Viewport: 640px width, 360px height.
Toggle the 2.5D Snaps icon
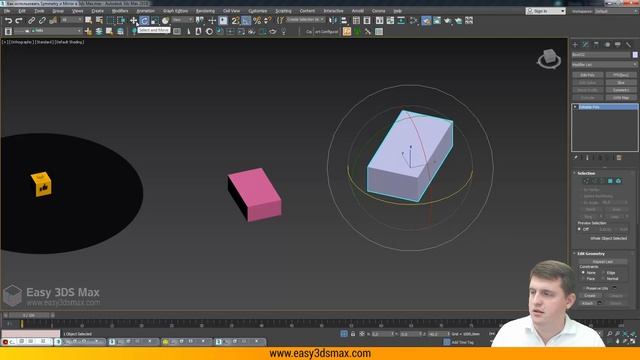(236, 20)
